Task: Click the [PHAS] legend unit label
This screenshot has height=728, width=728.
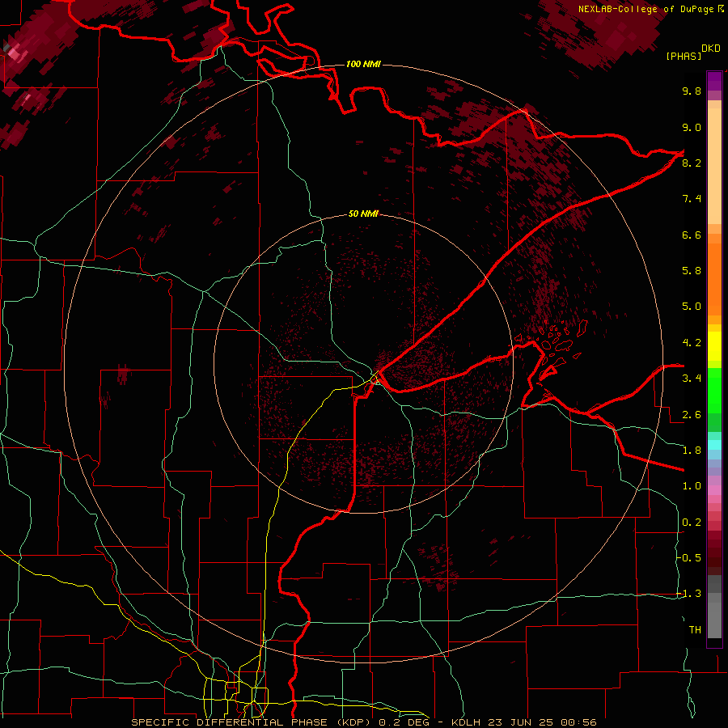Action: pos(684,56)
